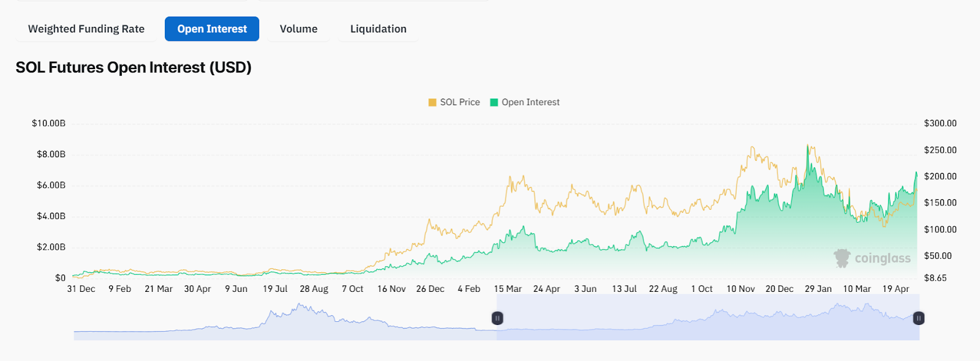Screen dimensions: 980x361
Task: Click the 30 Apr date label
Action: click(x=197, y=289)
